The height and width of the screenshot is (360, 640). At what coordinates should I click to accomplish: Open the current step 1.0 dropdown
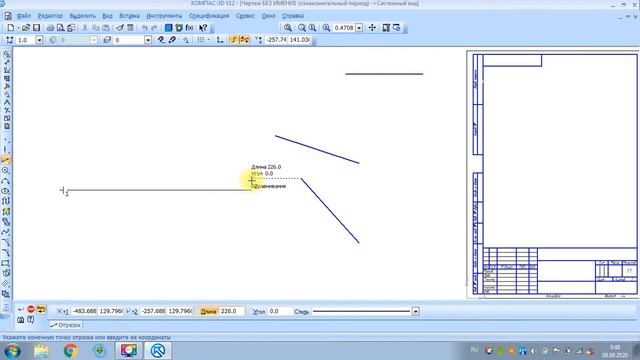[x=40, y=40]
